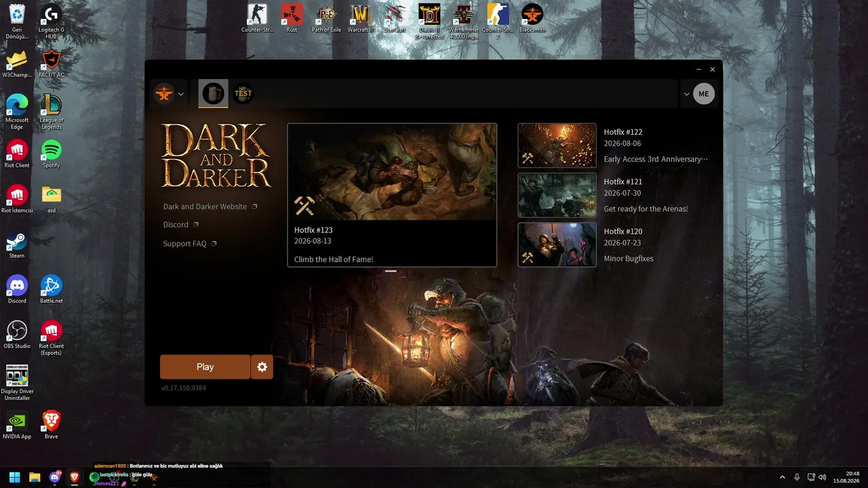
Task: Minimize the Blacksmith launcher window
Action: click(699, 69)
